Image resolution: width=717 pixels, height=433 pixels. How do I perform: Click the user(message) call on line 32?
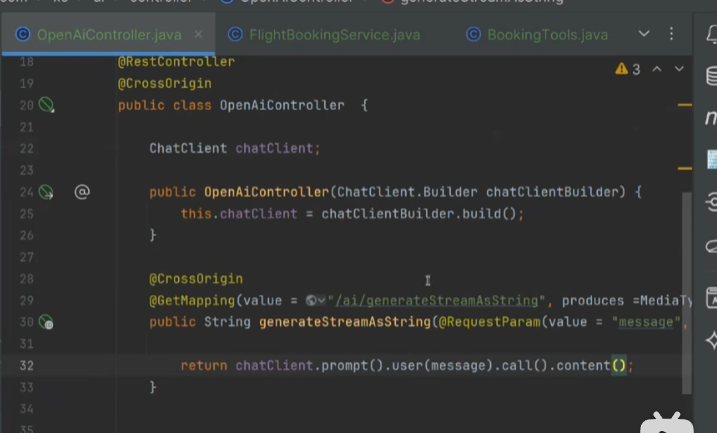click(x=442, y=366)
